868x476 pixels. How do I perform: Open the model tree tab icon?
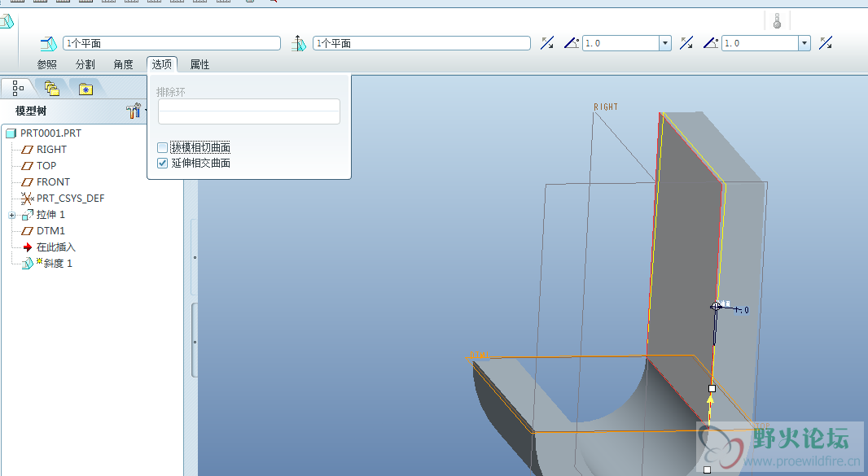point(18,88)
